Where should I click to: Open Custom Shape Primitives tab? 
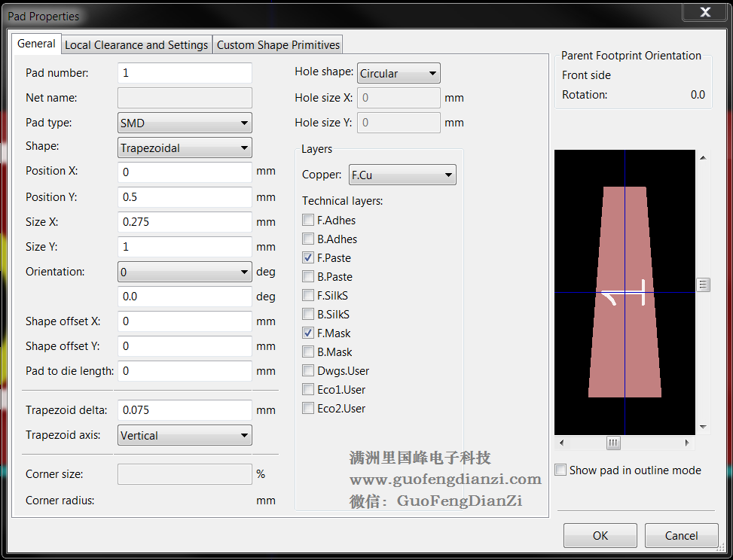[x=278, y=45]
